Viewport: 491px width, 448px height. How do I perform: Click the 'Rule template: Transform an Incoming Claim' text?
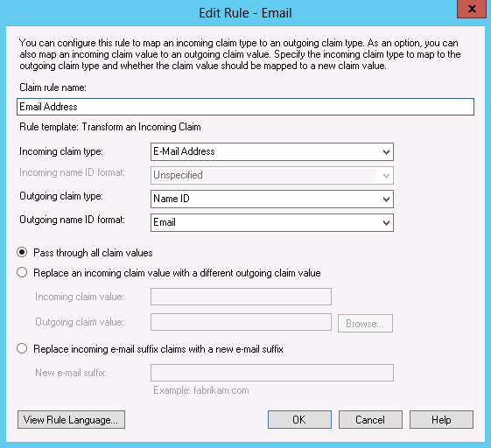pyautogui.click(x=110, y=127)
